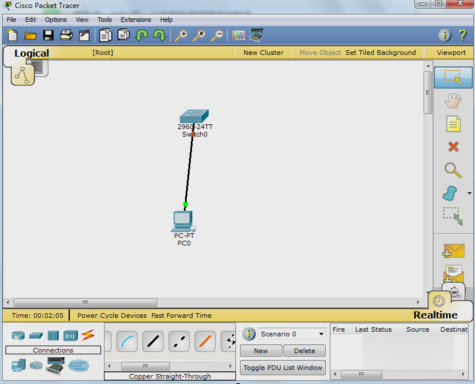Click the New scenario button

click(x=261, y=351)
